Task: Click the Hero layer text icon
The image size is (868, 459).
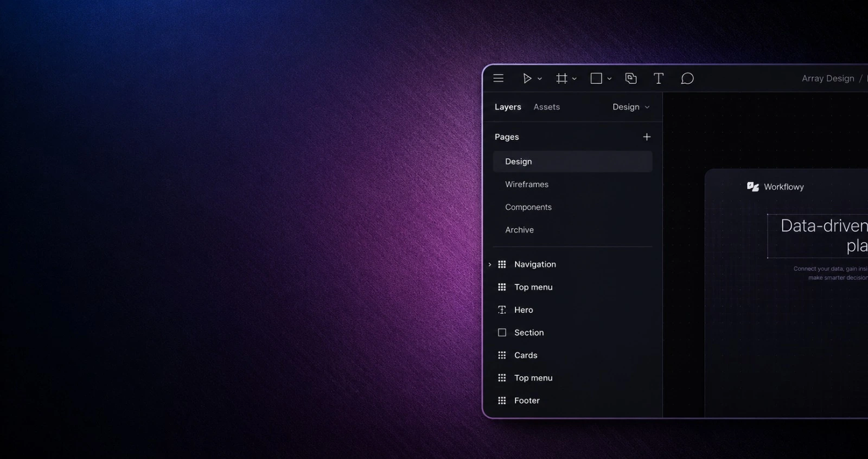Action: (502, 310)
